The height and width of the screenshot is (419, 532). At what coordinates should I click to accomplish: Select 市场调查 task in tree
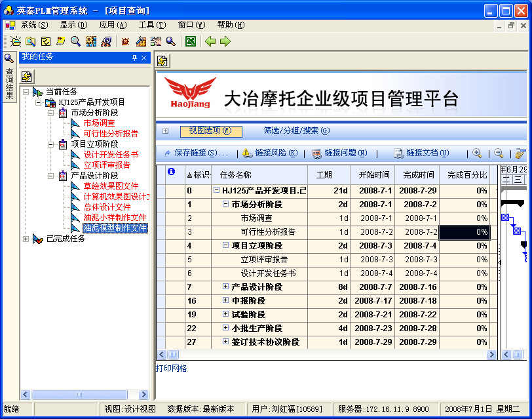100,123
